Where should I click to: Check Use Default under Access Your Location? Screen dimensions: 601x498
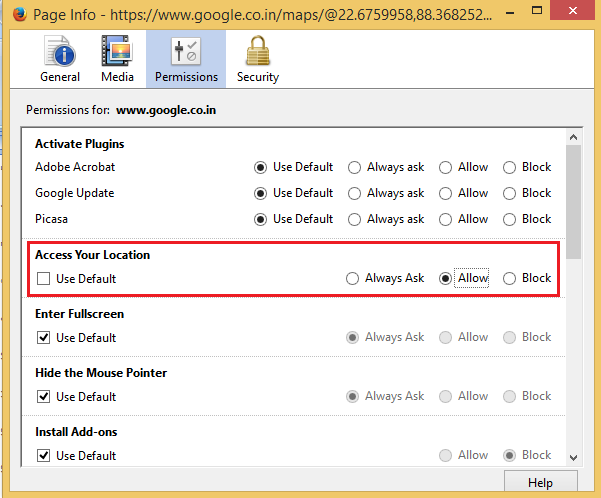click(x=43, y=279)
